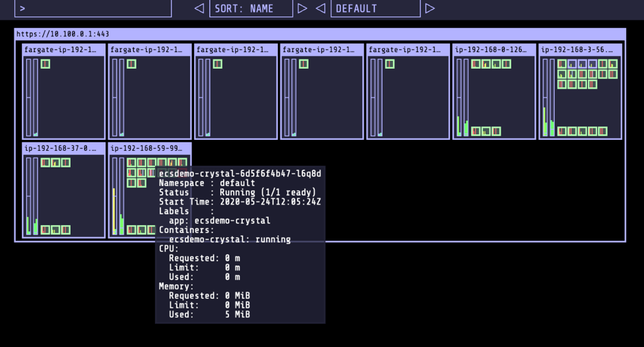
Task: Click first bottom-row pod in ip-192-168-3-56 node
Action: pyautogui.click(x=562, y=132)
